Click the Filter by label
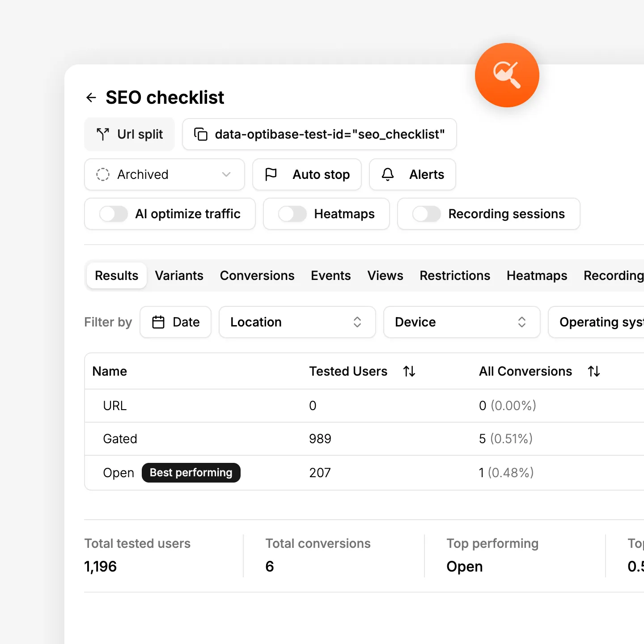 108,322
